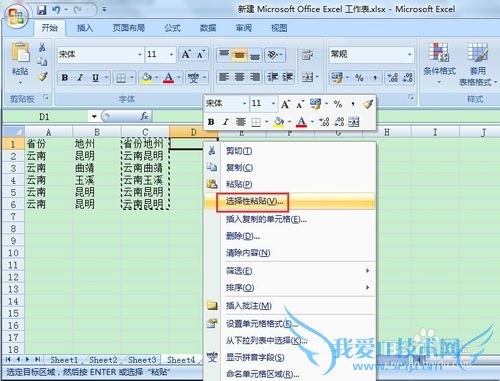
Task: Decrease font size in ribbon
Action: 201,54
